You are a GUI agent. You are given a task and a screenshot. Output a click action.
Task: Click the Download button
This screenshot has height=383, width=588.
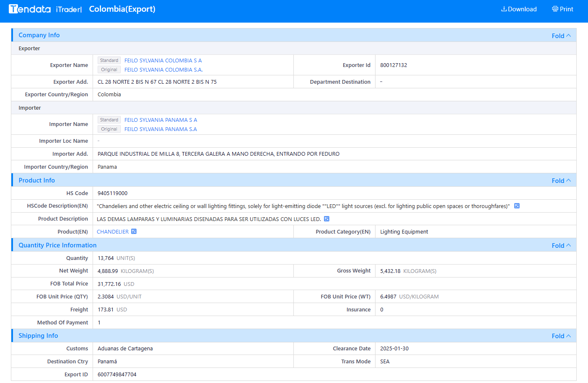coord(519,9)
